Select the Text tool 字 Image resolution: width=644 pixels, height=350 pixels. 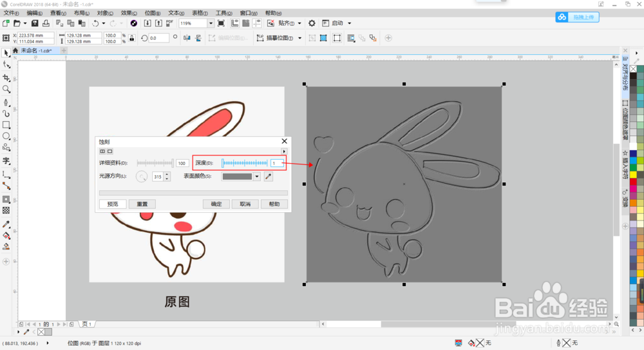[x=6, y=160]
